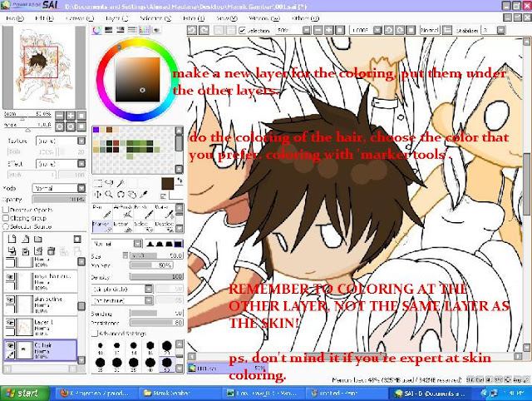Image resolution: width=532 pixels, height=401 pixels.
Task: Open the Effect dropdown
Action: (x=81, y=164)
